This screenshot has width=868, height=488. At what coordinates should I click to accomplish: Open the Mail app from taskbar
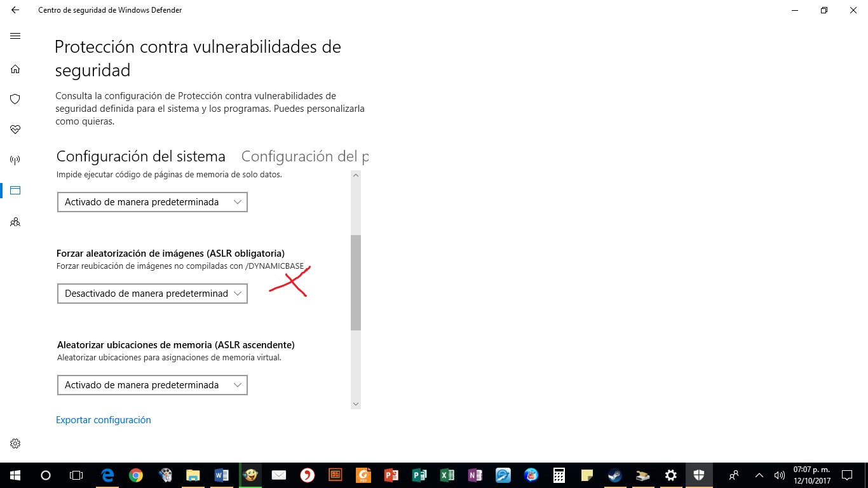click(278, 475)
